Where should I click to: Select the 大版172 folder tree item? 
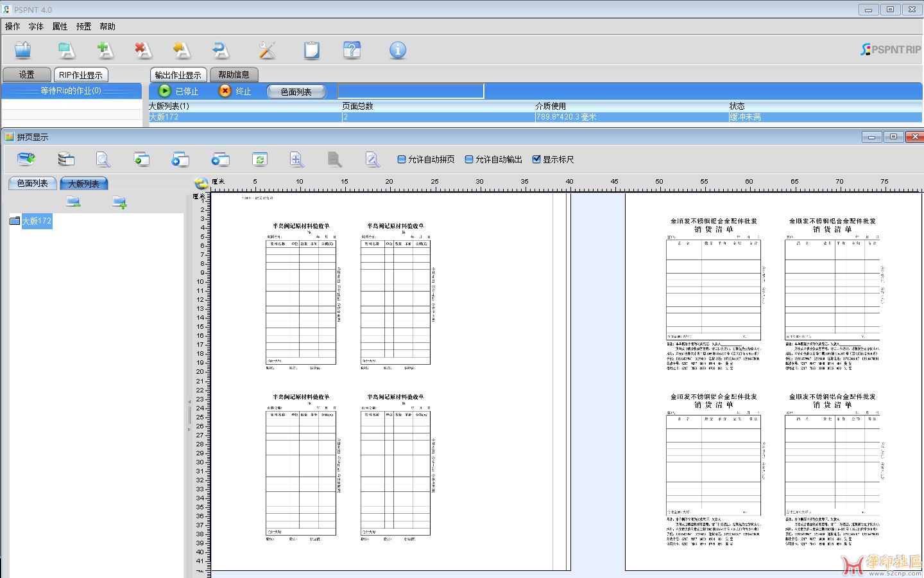(37, 221)
